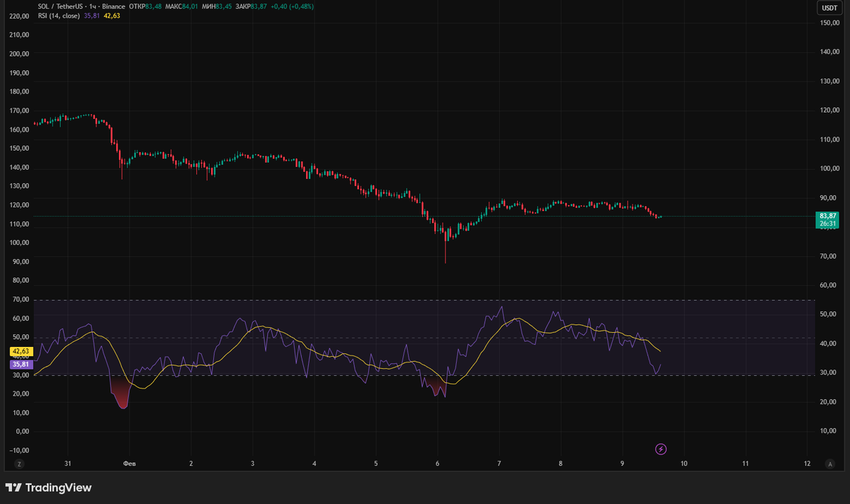The width and height of the screenshot is (850, 504).
Task: Click the USDT currency button
Action: [829, 9]
